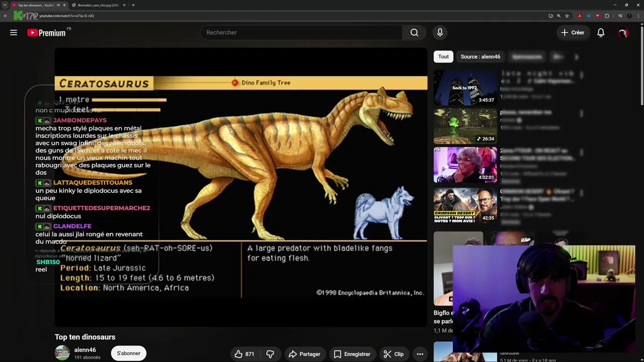Open the 26:34 green character thumbnail
This screenshot has width=644, height=362.
click(x=465, y=126)
